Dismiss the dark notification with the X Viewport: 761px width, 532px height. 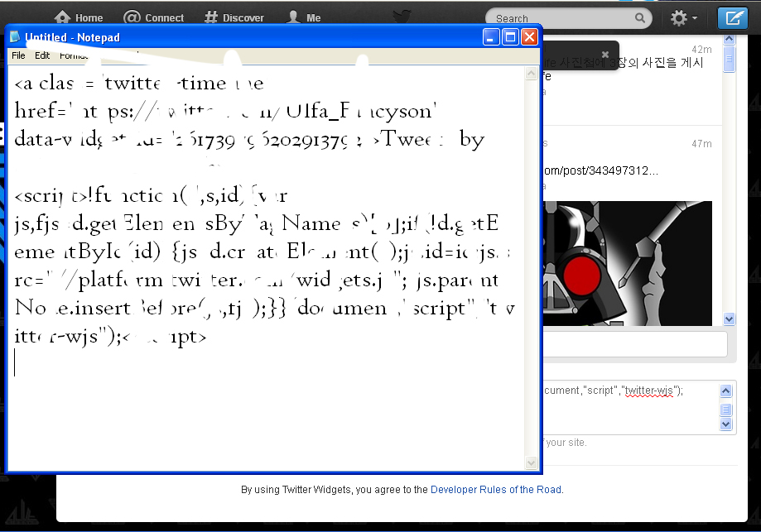604,55
